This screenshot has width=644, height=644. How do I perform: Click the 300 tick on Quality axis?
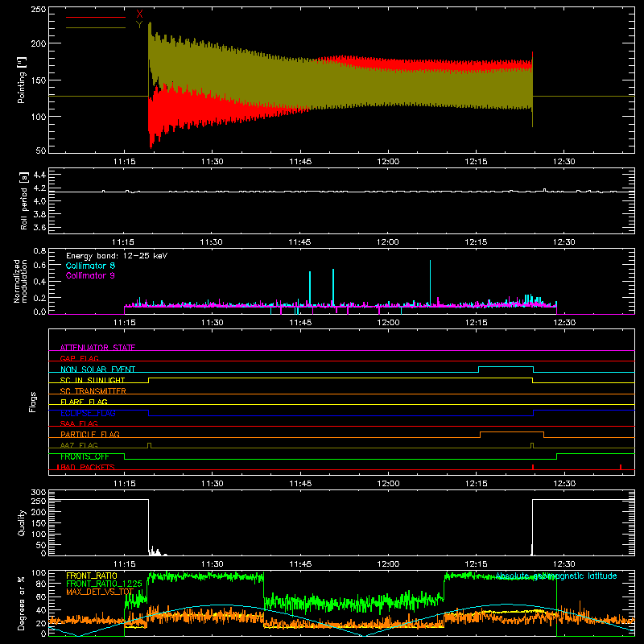39,493
